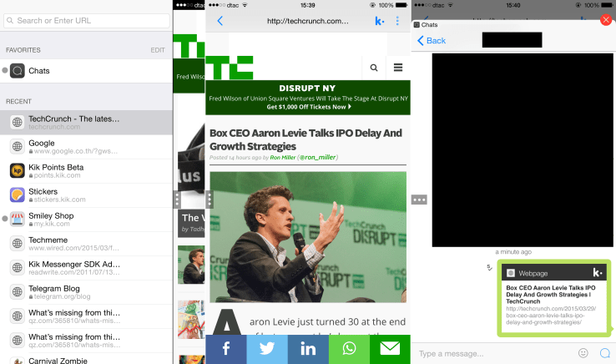Open Ron Miller author link
The image size is (616, 364).
tap(282, 157)
